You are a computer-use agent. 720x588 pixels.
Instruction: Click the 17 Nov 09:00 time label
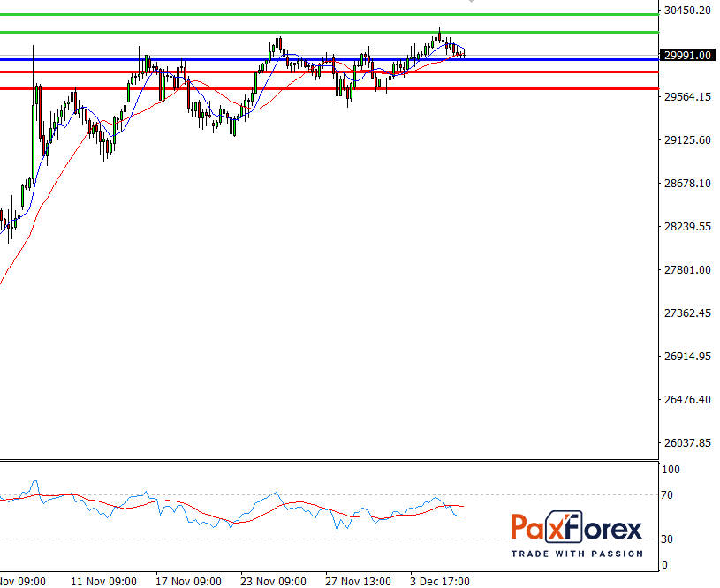tap(188, 582)
